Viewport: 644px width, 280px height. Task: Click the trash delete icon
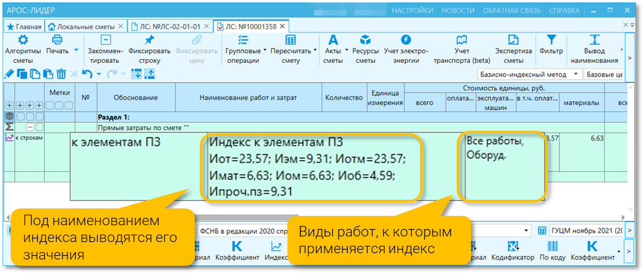tap(61, 74)
